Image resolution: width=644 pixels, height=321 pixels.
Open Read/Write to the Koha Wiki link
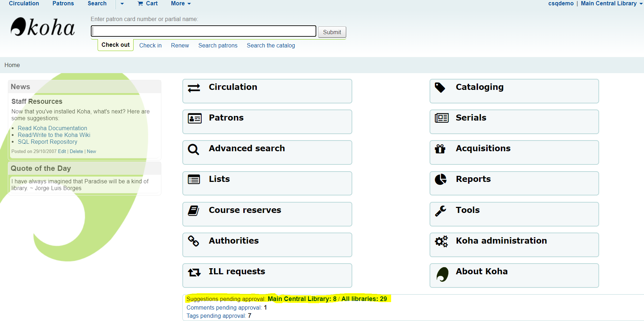coord(54,135)
